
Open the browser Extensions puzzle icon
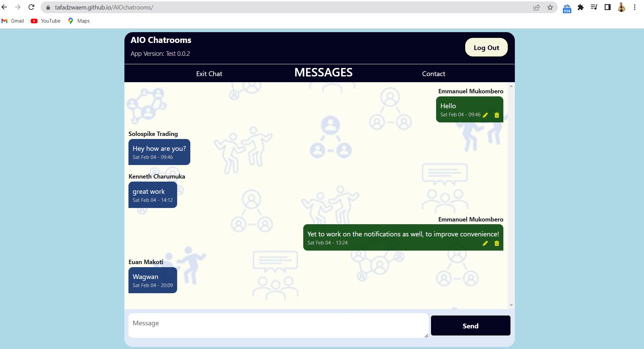click(580, 7)
